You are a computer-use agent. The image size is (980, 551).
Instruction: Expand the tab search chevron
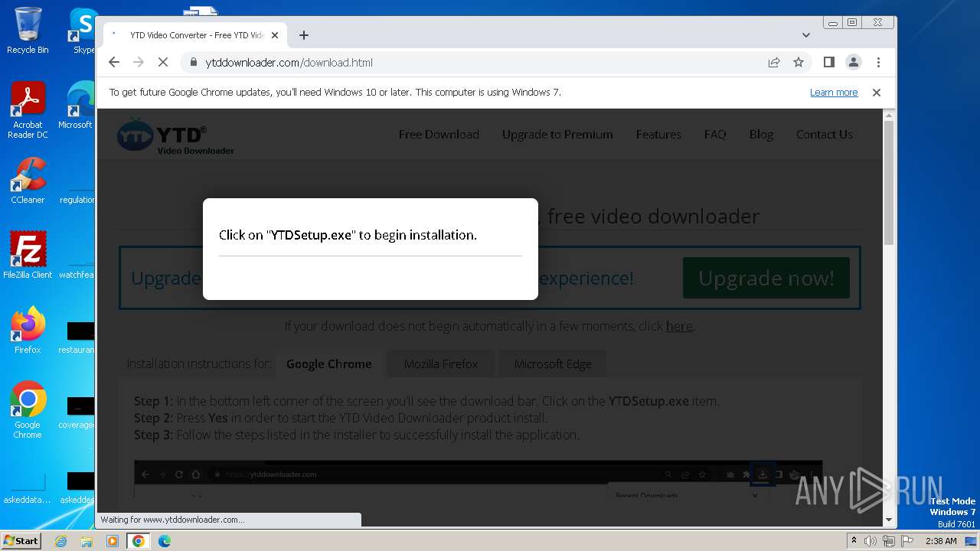tap(805, 35)
